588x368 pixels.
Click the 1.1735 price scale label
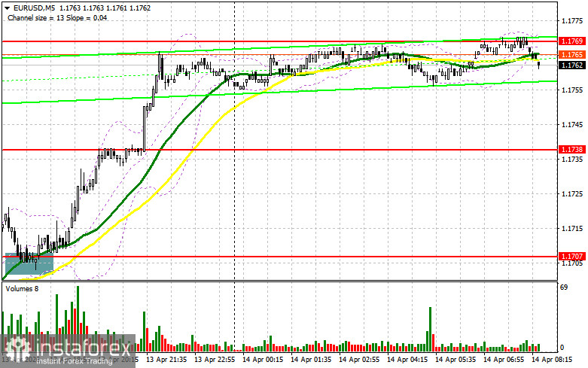pos(573,160)
